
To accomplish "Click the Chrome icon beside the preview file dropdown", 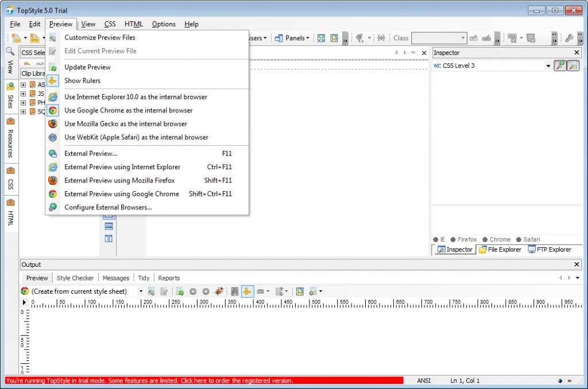I will click(25, 291).
